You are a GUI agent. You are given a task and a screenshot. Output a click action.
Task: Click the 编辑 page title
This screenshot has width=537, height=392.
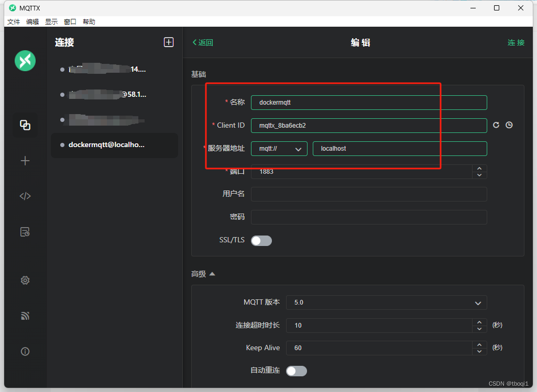point(360,42)
